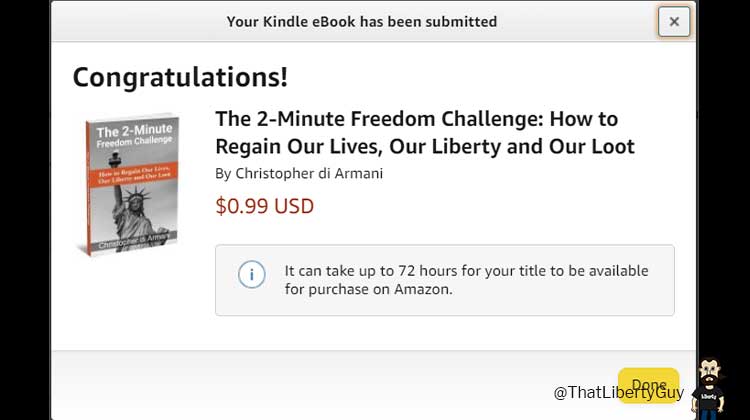Click the author name strip on book cover

pyautogui.click(x=134, y=240)
